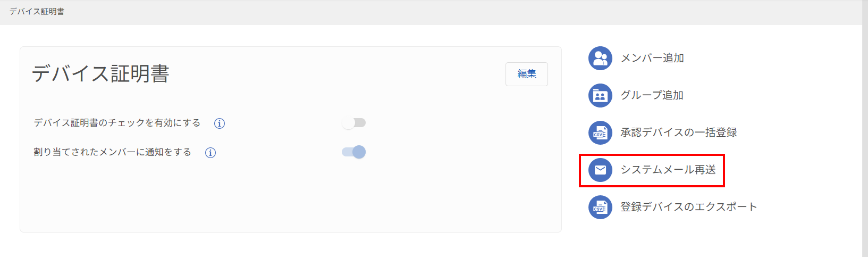This screenshot has width=868, height=257.
Task: Click the 承認デバイスの一括登録 CSV icon
Action: point(600,132)
